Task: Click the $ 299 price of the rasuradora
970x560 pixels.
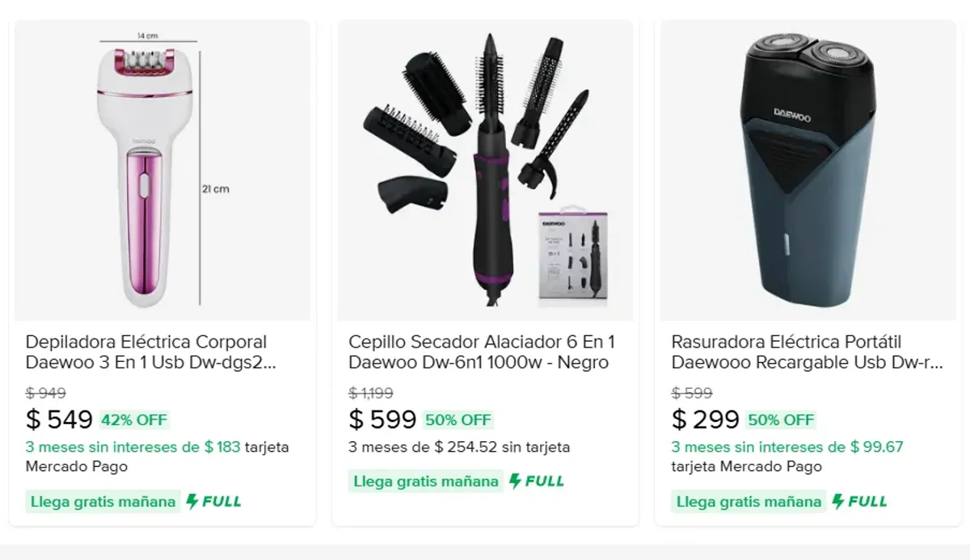Action: [706, 420]
